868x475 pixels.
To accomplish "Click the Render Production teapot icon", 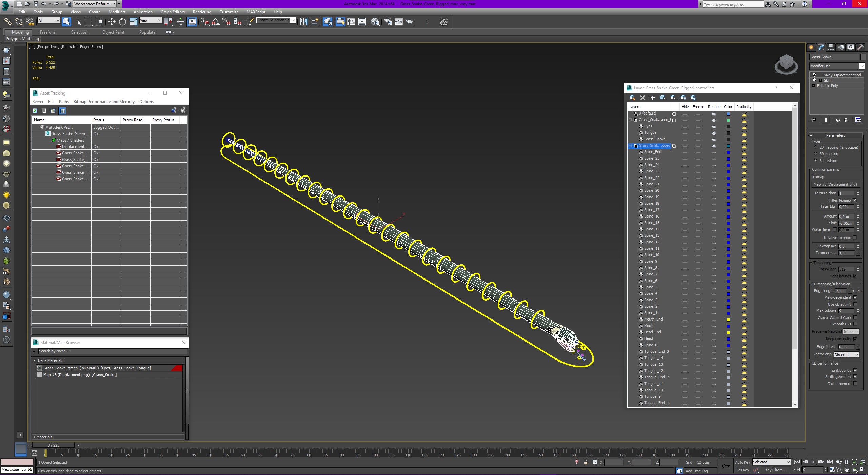I will 410,22.
